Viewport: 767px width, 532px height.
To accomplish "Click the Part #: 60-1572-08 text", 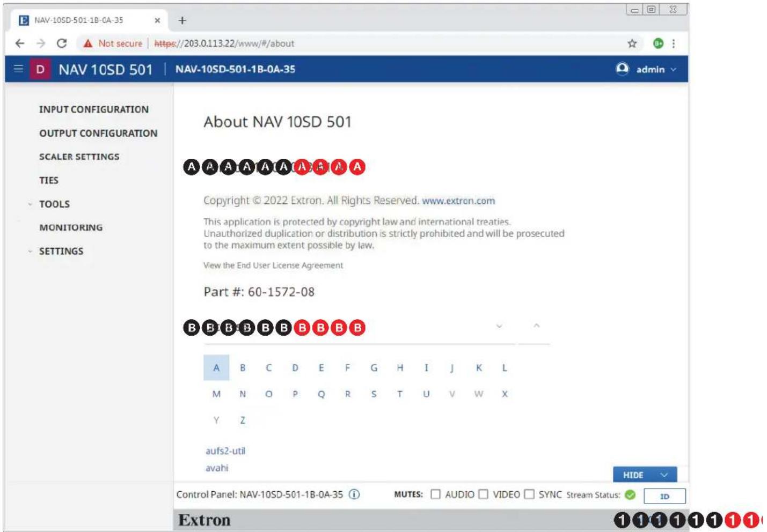I will [259, 292].
